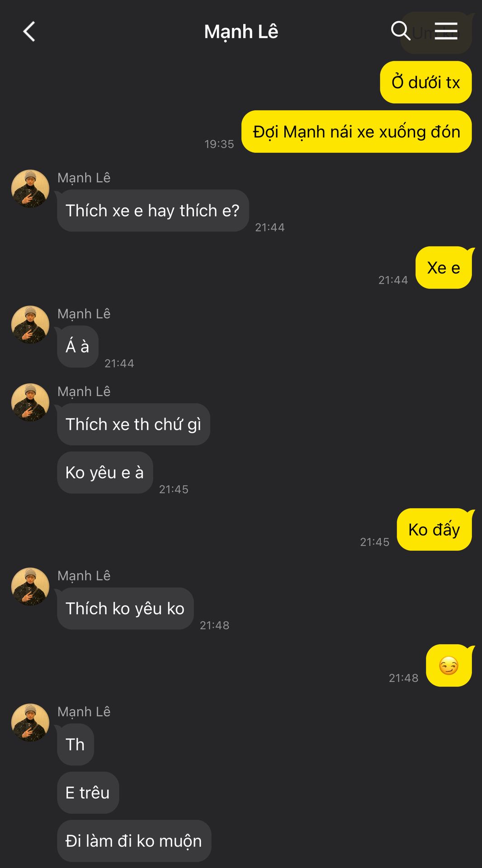Tap avatar next to 'Thích ko yêu ko'
The width and height of the screenshot is (482, 868).
(x=30, y=586)
